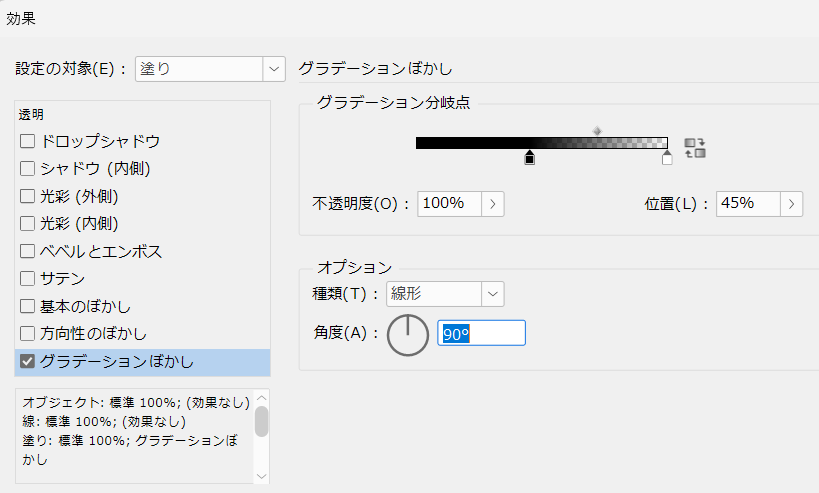Select the white gradient stop
Screen dimensions: 819x493
667,158
